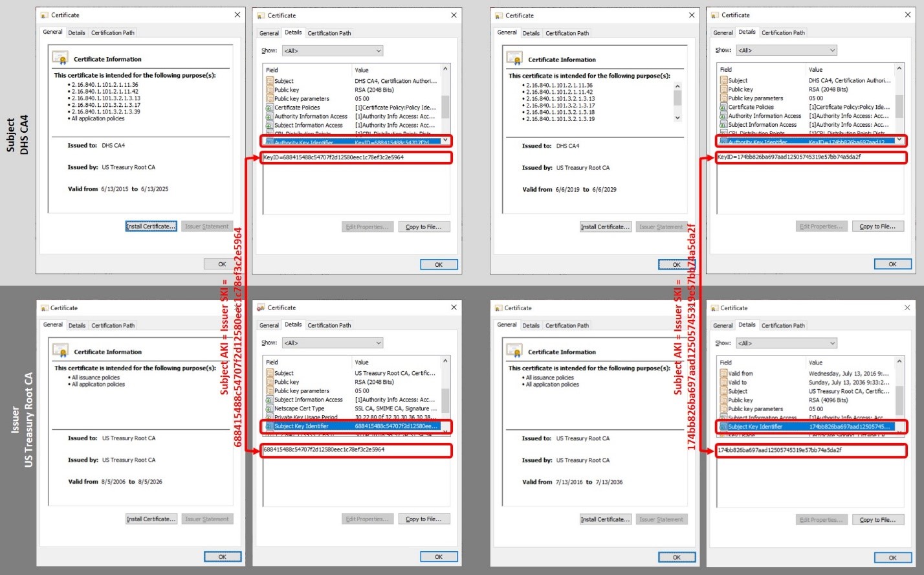Click Copy to File in KeyID=6884 window
924x575 pixels.
[424, 227]
